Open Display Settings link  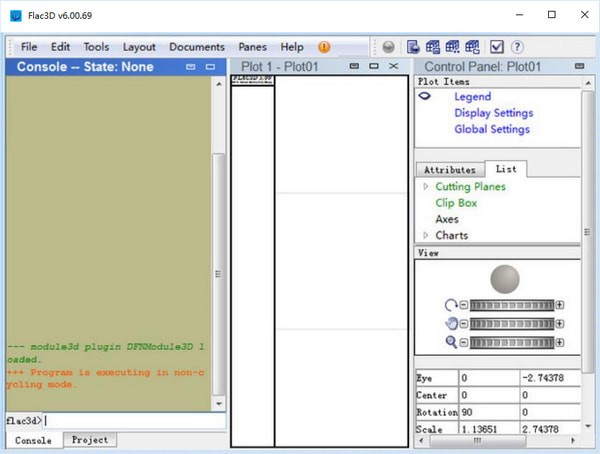tap(493, 113)
